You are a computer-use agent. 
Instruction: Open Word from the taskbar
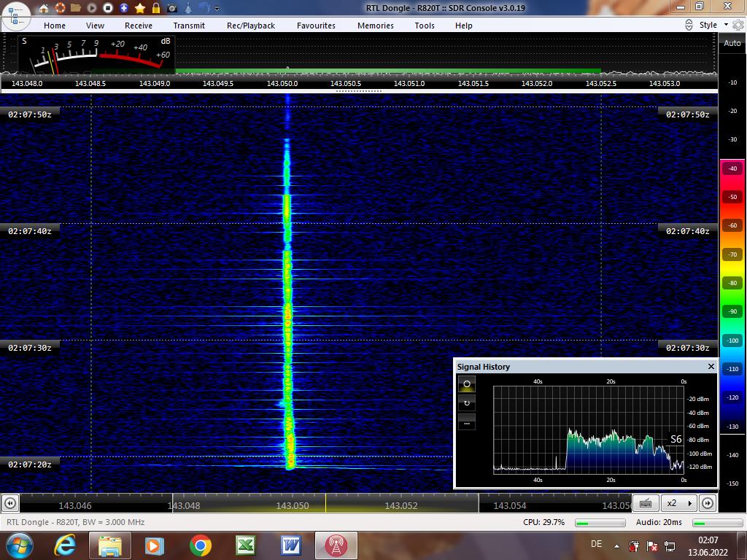pyautogui.click(x=290, y=545)
